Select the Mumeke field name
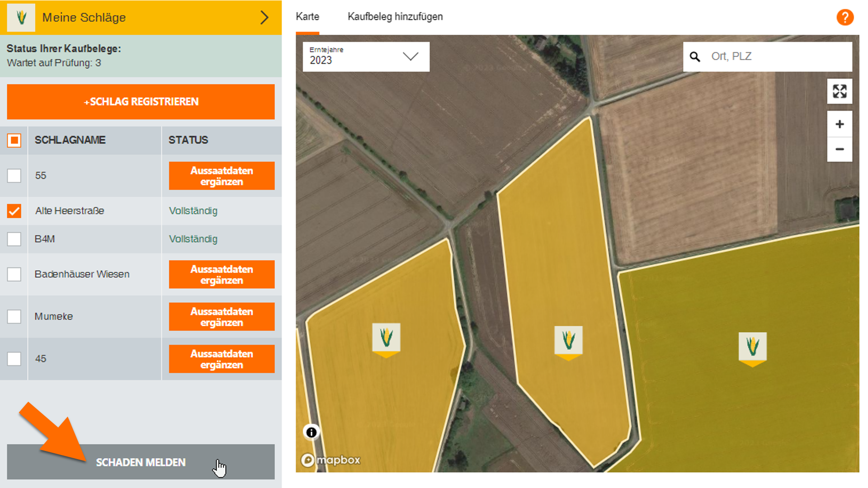The width and height of the screenshot is (868, 488). 54,316
